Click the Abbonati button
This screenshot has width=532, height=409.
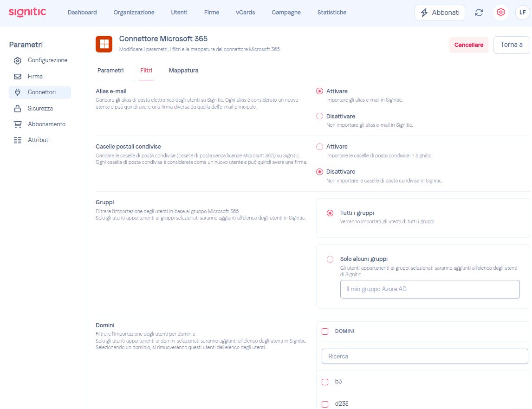440,13
